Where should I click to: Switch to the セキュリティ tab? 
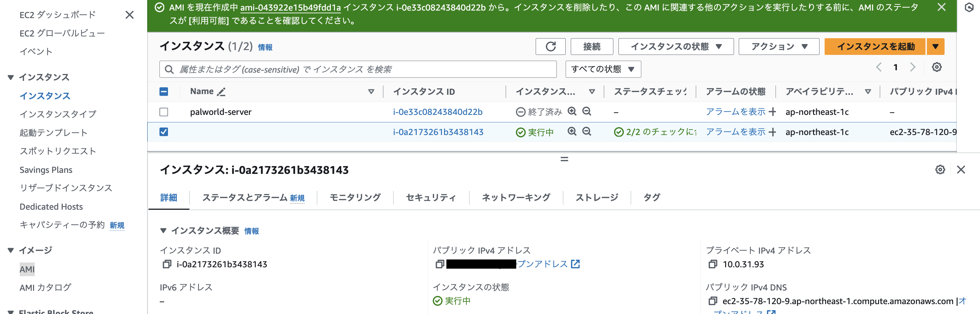tap(431, 197)
